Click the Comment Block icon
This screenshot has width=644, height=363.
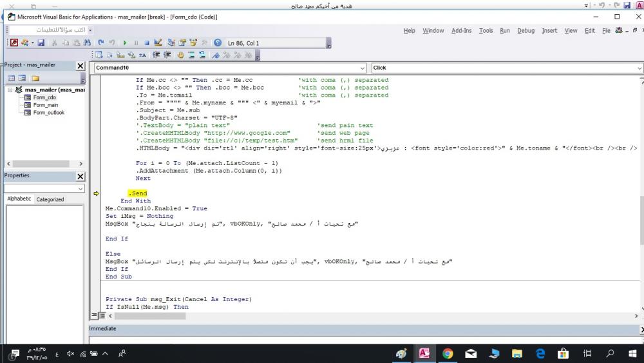coord(191,55)
